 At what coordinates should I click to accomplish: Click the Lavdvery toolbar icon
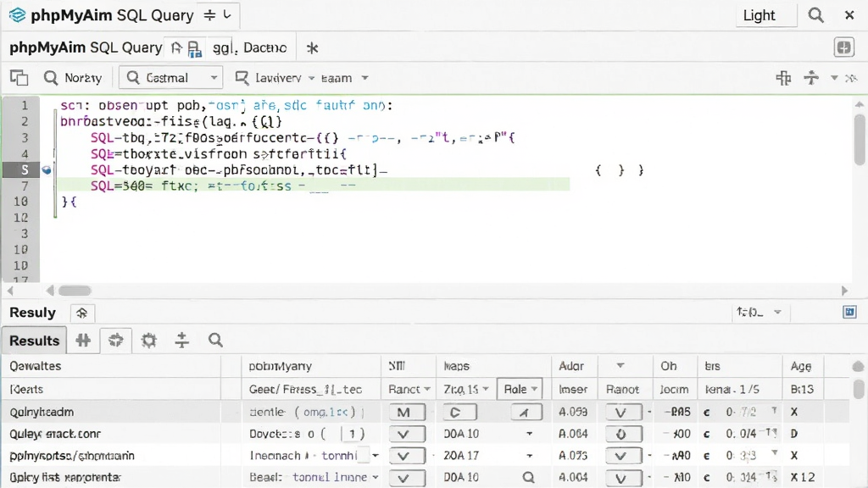242,77
